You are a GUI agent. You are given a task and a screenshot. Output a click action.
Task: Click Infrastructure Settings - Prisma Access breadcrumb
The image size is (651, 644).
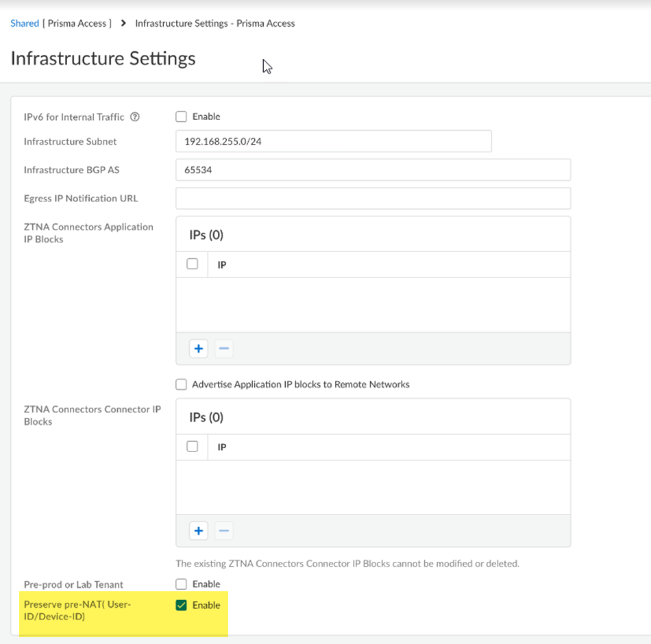pyautogui.click(x=214, y=23)
